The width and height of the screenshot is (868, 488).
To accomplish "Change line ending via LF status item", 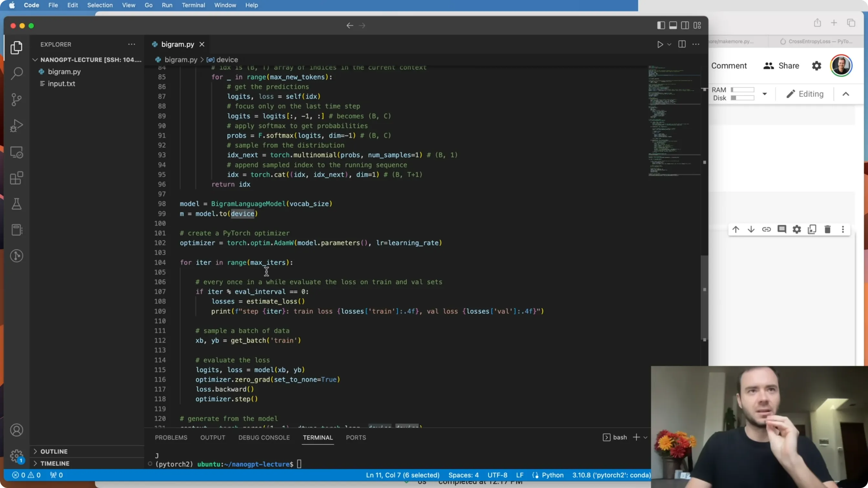I will tap(520, 475).
